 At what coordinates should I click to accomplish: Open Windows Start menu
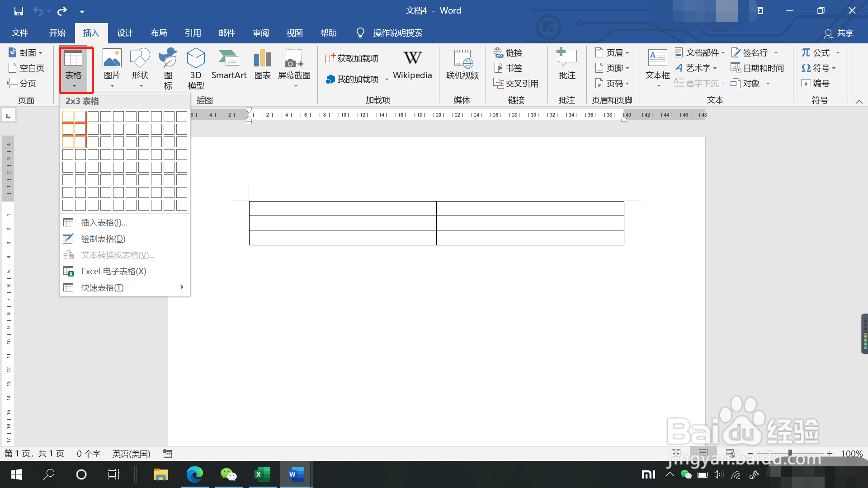tap(16, 474)
